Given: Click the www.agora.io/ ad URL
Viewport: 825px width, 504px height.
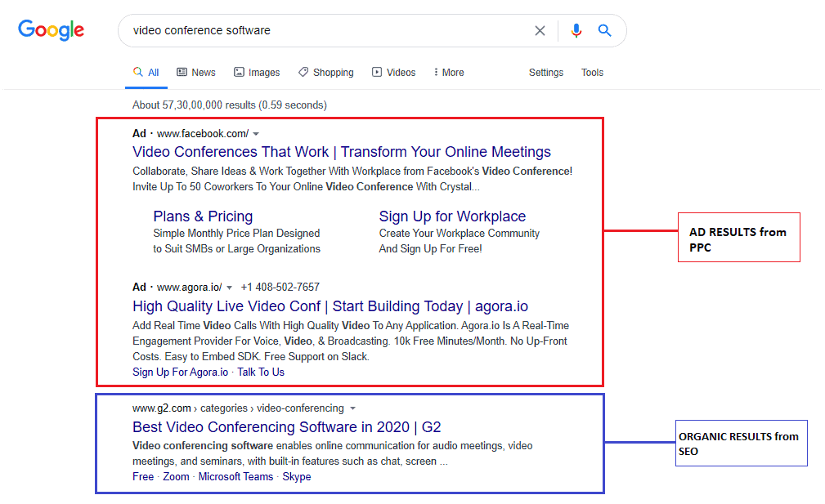Looking at the screenshot, I should point(190,287).
